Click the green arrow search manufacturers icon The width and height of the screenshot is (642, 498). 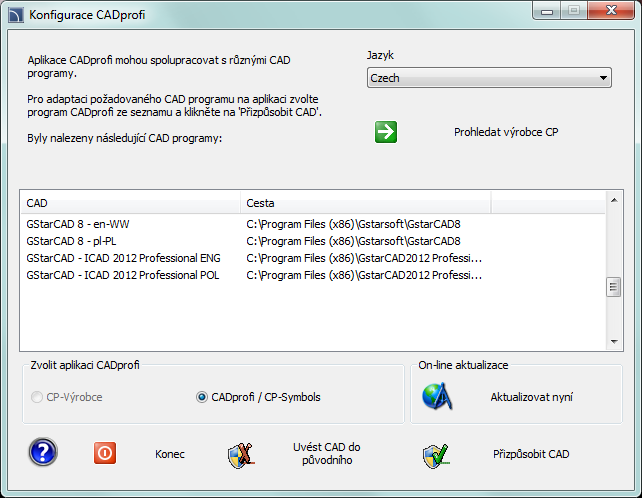pos(386,132)
